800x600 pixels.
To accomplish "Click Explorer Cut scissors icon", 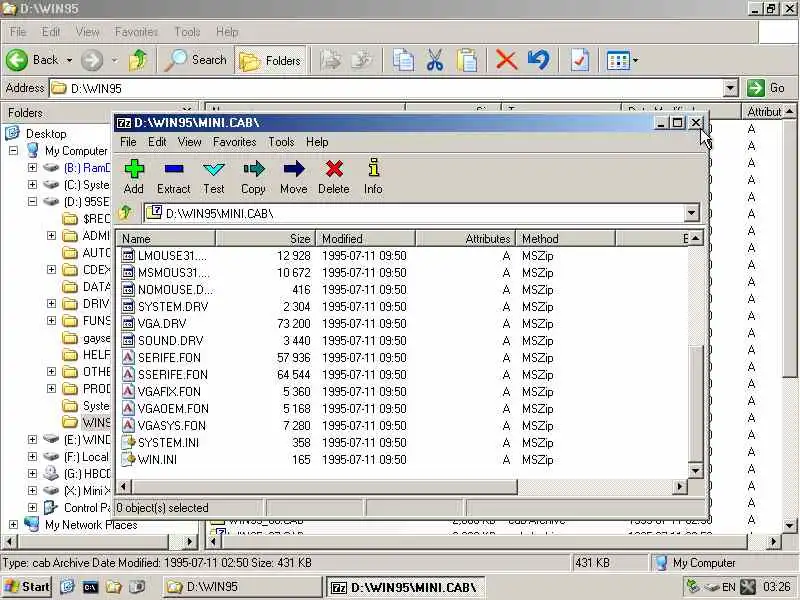I will (435, 60).
